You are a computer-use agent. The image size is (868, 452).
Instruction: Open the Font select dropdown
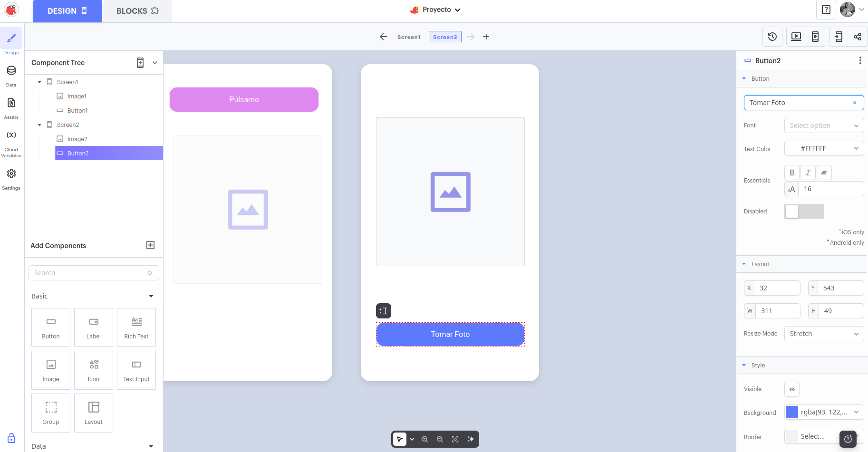pos(824,125)
